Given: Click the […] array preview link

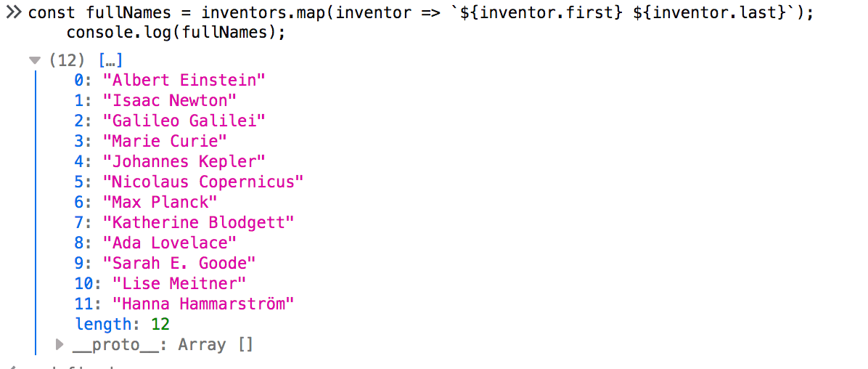Looking at the screenshot, I should pos(110,60).
